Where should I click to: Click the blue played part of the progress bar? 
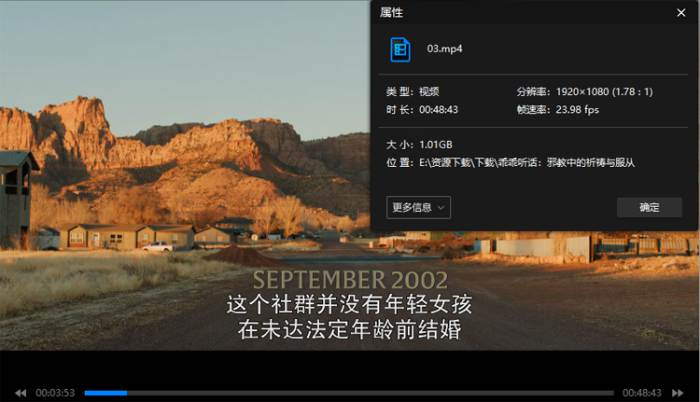click(x=106, y=393)
